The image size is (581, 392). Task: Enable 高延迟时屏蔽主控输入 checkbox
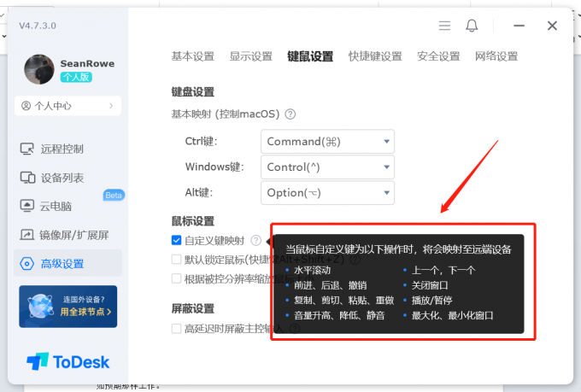(x=176, y=328)
